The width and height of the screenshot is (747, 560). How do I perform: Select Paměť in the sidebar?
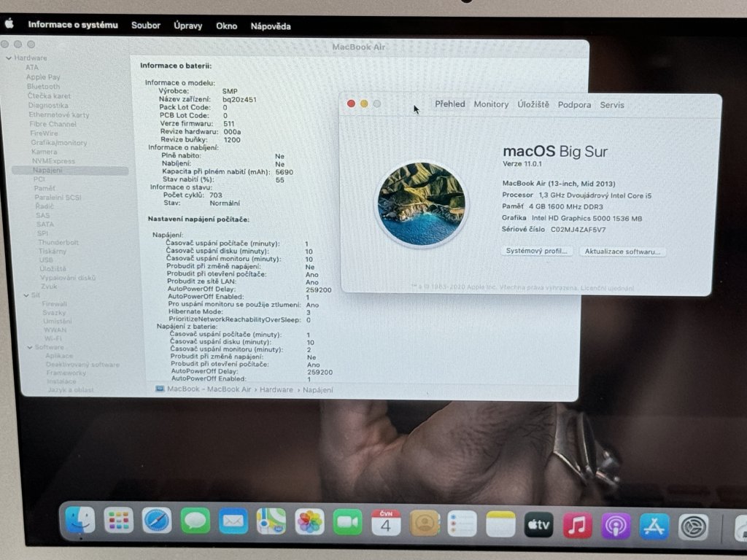coord(44,188)
